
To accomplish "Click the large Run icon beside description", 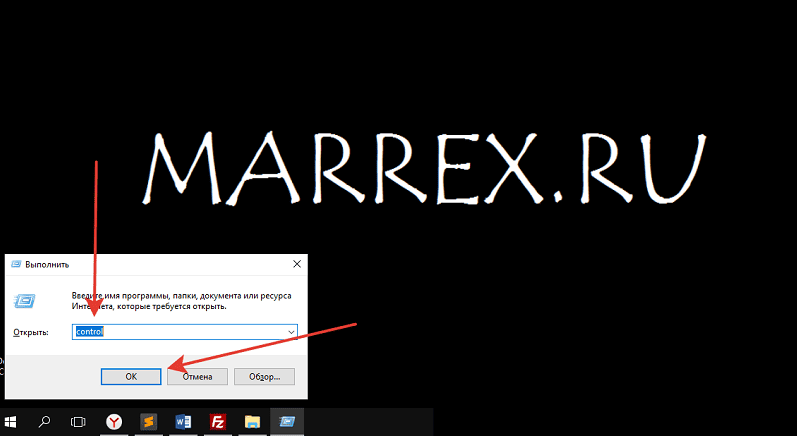I will point(24,301).
